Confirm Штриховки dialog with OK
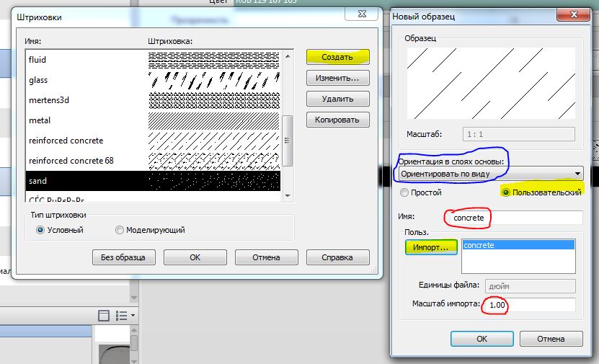599x364 pixels. click(195, 257)
